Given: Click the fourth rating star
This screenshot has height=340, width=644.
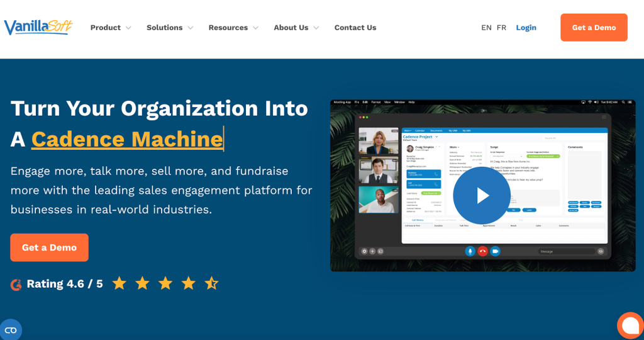Looking at the screenshot, I should pyautogui.click(x=189, y=283).
